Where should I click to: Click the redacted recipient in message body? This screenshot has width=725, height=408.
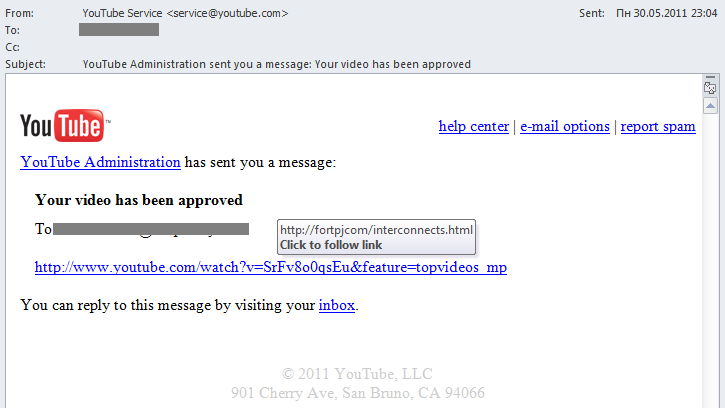coord(151,229)
